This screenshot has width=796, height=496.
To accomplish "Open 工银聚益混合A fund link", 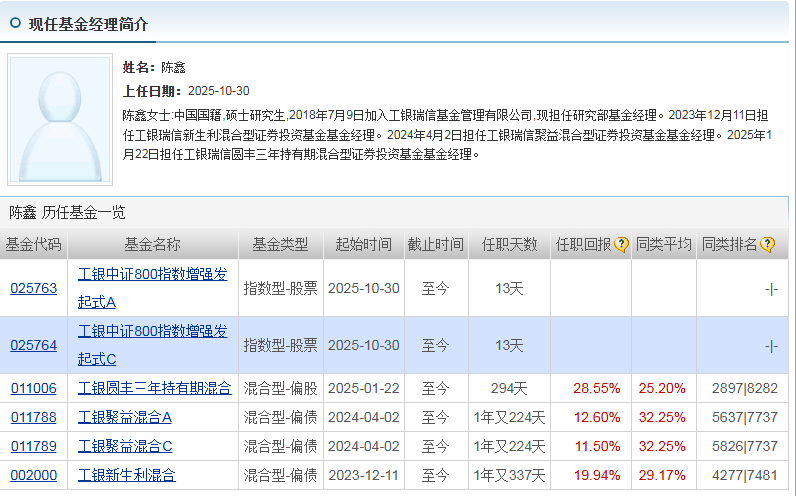I will (125, 417).
